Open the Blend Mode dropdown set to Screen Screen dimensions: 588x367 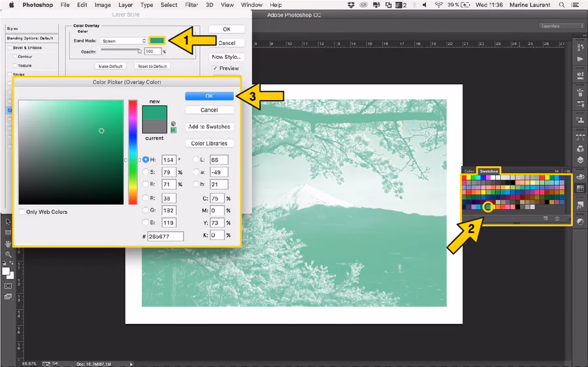click(x=124, y=41)
